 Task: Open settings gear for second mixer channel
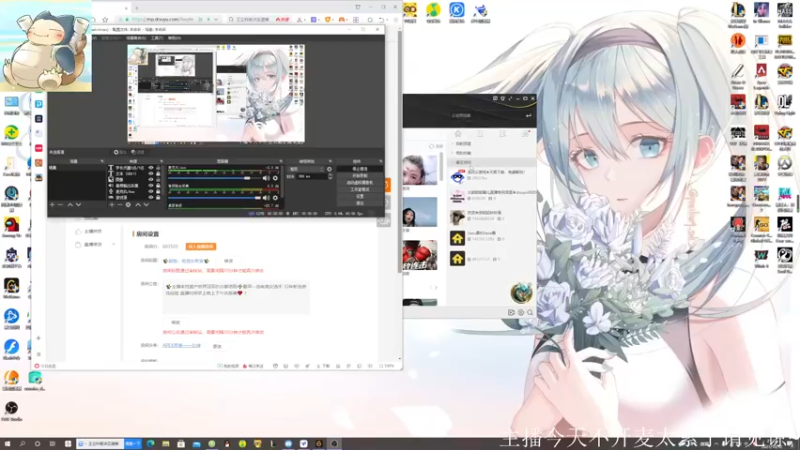click(x=276, y=197)
